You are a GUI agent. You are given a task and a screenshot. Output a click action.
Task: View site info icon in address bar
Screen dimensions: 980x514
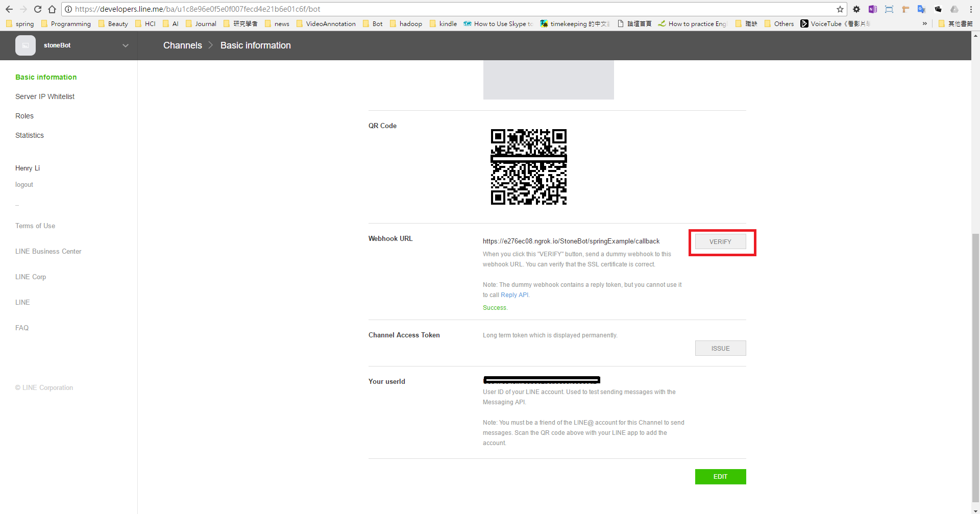click(x=68, y=9)
